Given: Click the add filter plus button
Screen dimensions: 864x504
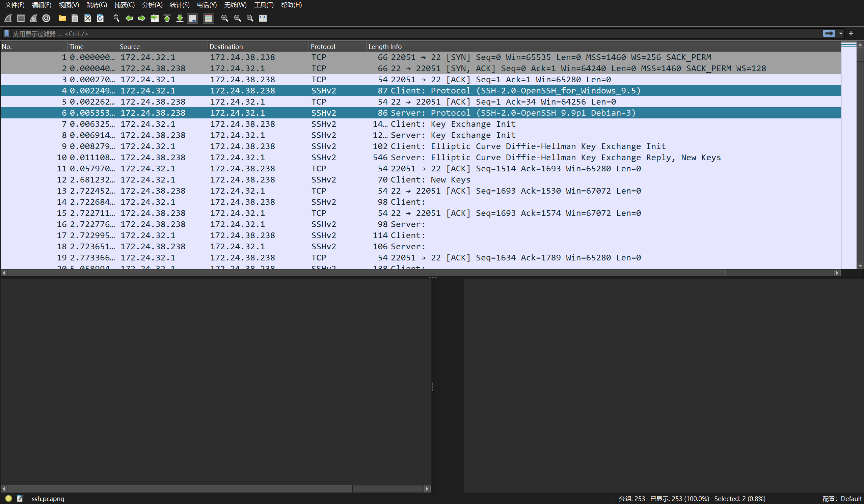Looking at the screenshot, I should pyautogui.click(x=851, y=34).
